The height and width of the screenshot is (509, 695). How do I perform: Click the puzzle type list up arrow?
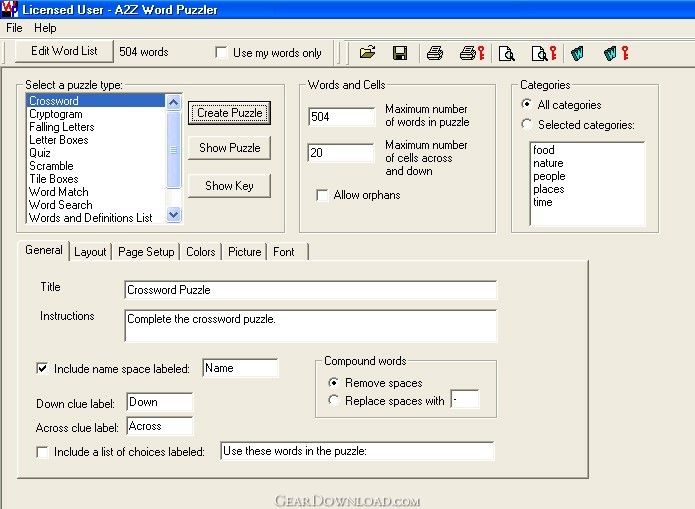coord(174,102)
